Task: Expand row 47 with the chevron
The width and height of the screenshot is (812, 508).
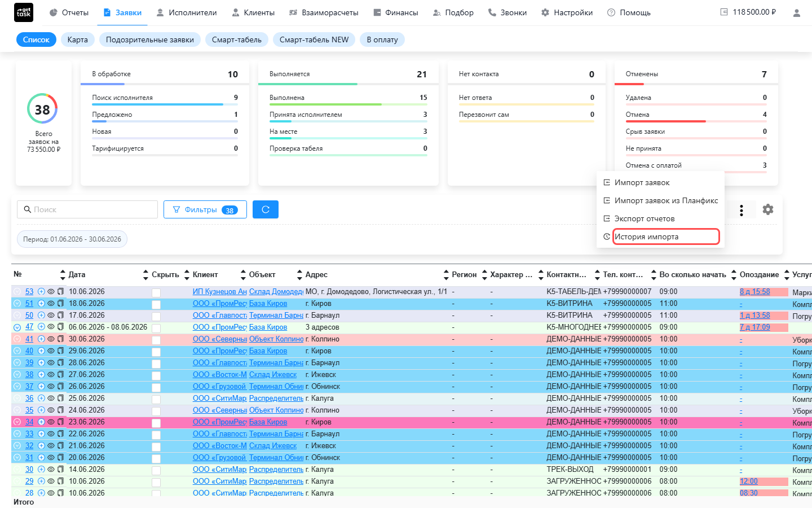Action: (x=17, y=327)
